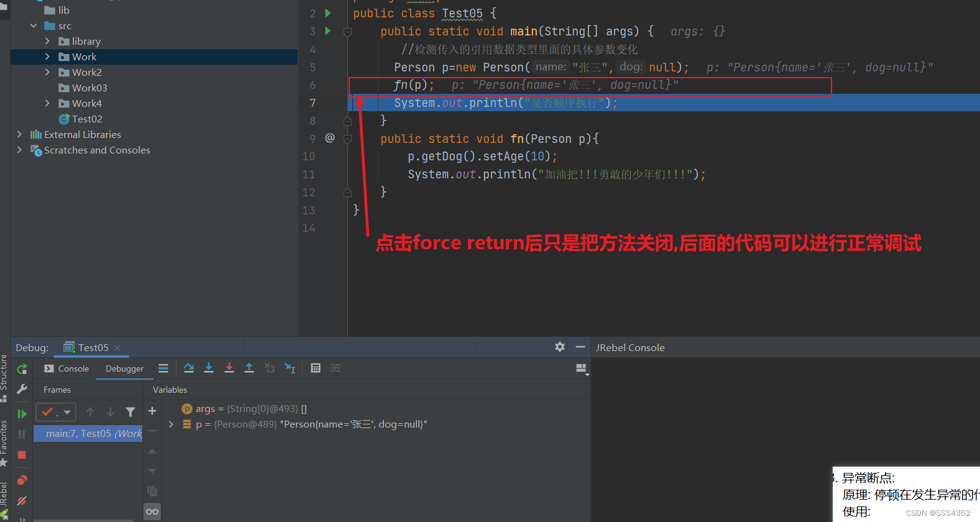This screenshot has width=980, height=522.
Task: Rerun Test05 debug session
Action: point(22,369)
